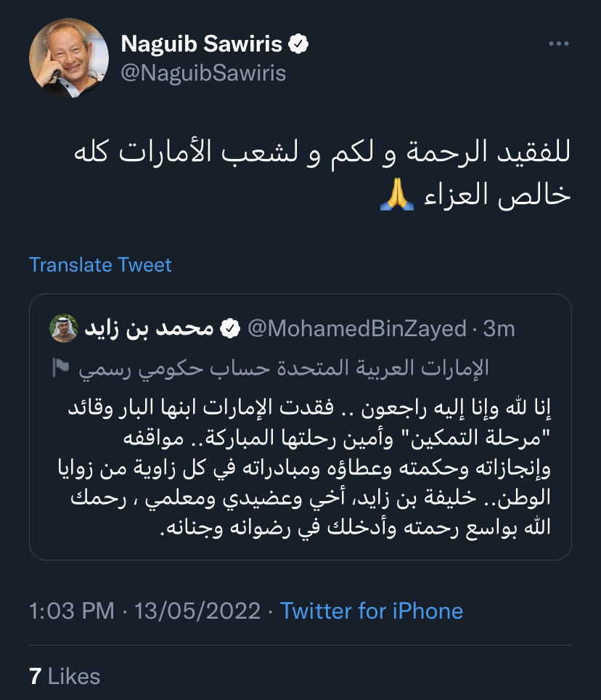601x700 pixels.
Task: Open the Twitter for iPhone source link
Action: 372,611
